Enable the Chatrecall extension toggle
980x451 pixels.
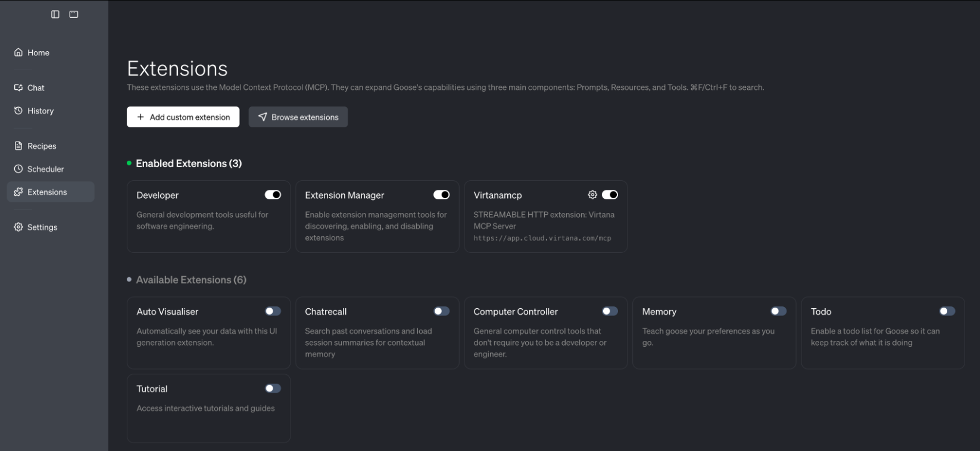tap(441, 311)
